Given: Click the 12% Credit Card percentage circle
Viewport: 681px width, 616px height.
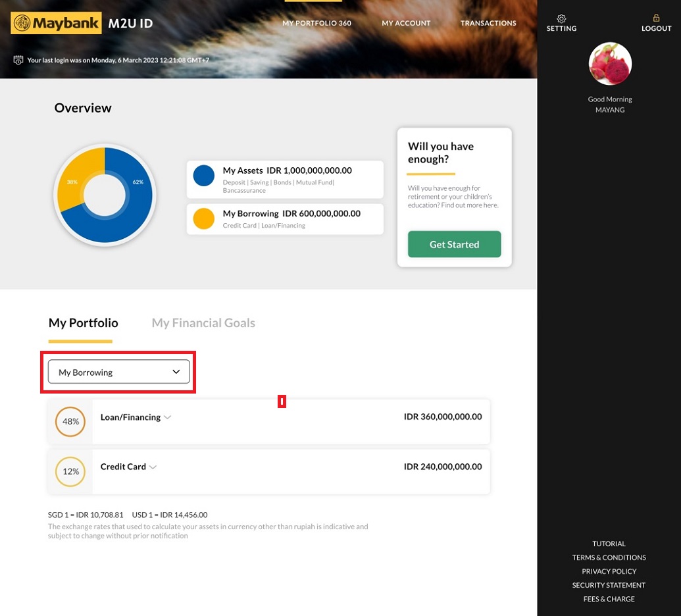Looking at the screenshot, I should 70,471.
